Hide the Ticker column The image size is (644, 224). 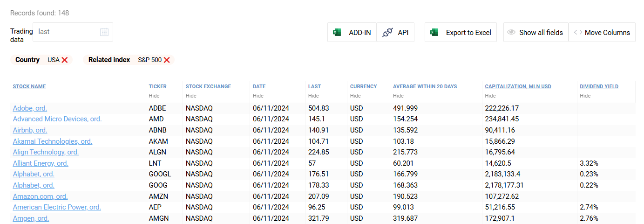[154, 96]
